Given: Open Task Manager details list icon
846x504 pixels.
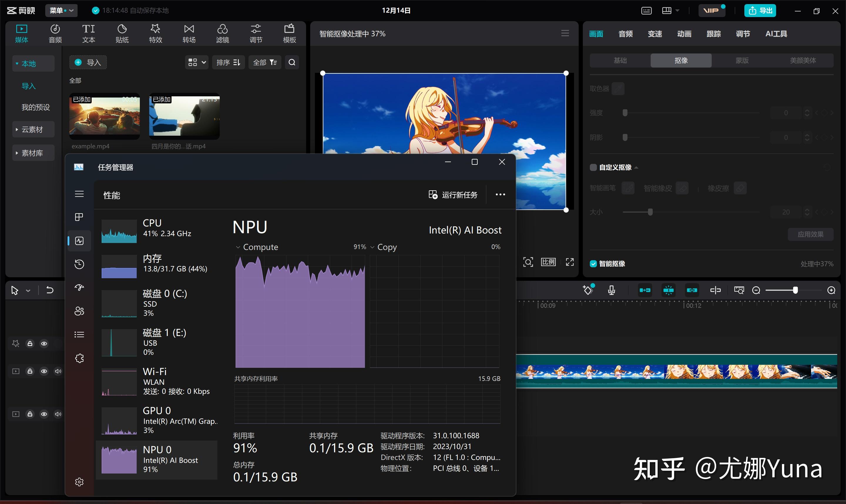Looking at the screenshot, I should pos(79,335).
